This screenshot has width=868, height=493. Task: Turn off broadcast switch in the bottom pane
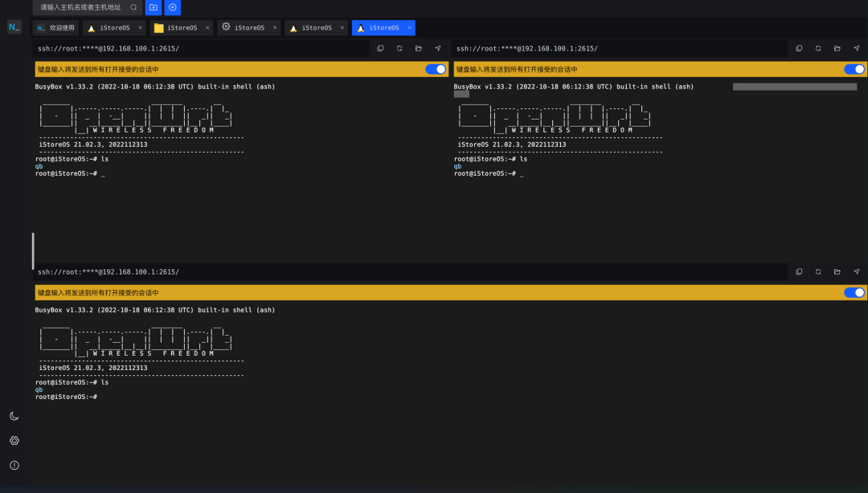pos(854,293)
